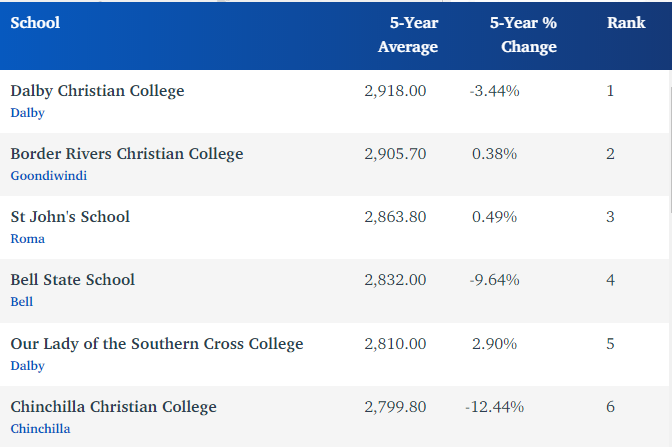Open the Dalby Christian College entry
Screen dimensions: 672x447
coord(97,91)
